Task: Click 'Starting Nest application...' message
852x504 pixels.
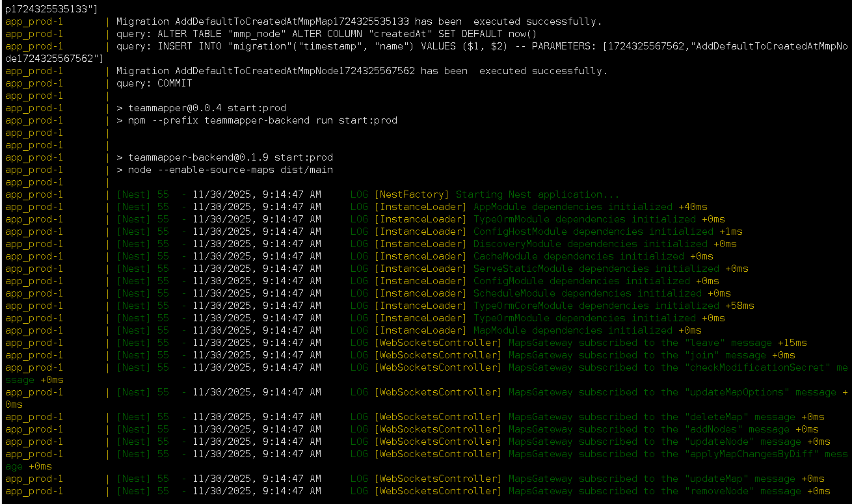Action: [537, 194]
